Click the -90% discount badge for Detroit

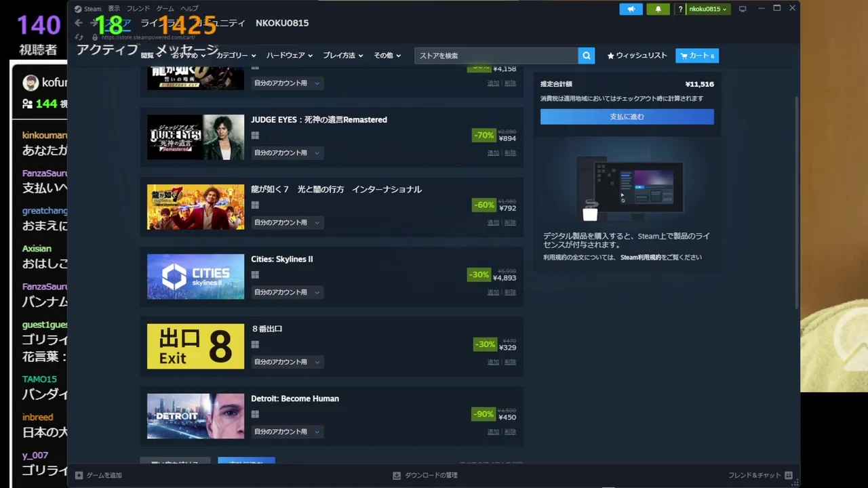tap(484, 414)
